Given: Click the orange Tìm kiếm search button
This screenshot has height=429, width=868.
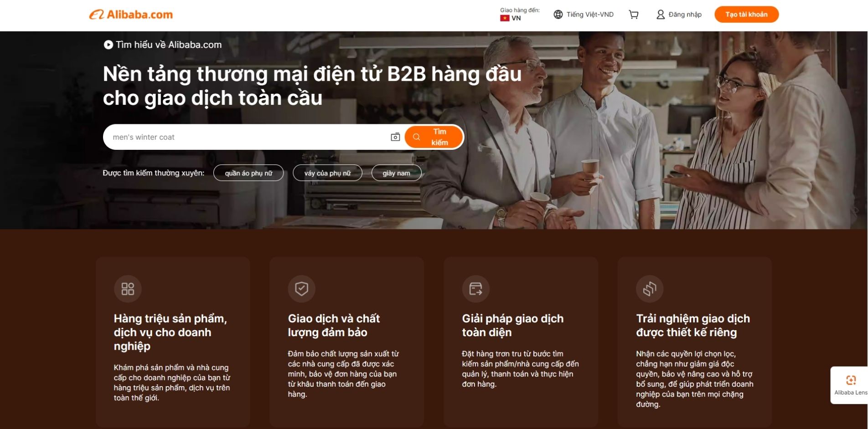Looking at the screenshot, I should [434, 137].
